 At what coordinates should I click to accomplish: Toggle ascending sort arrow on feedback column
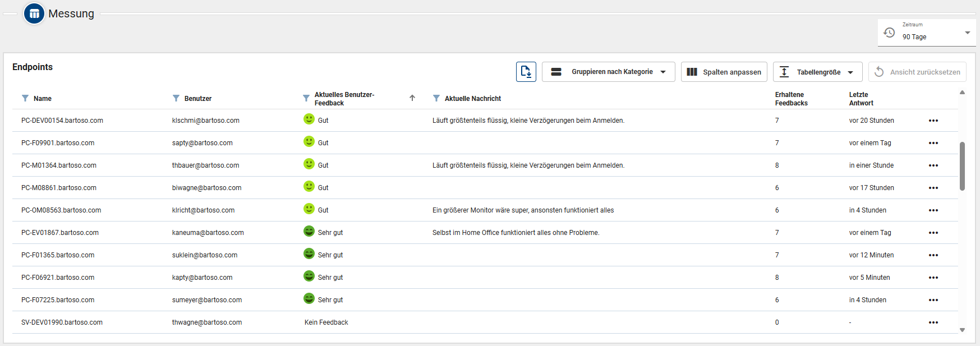click(412, 98)
